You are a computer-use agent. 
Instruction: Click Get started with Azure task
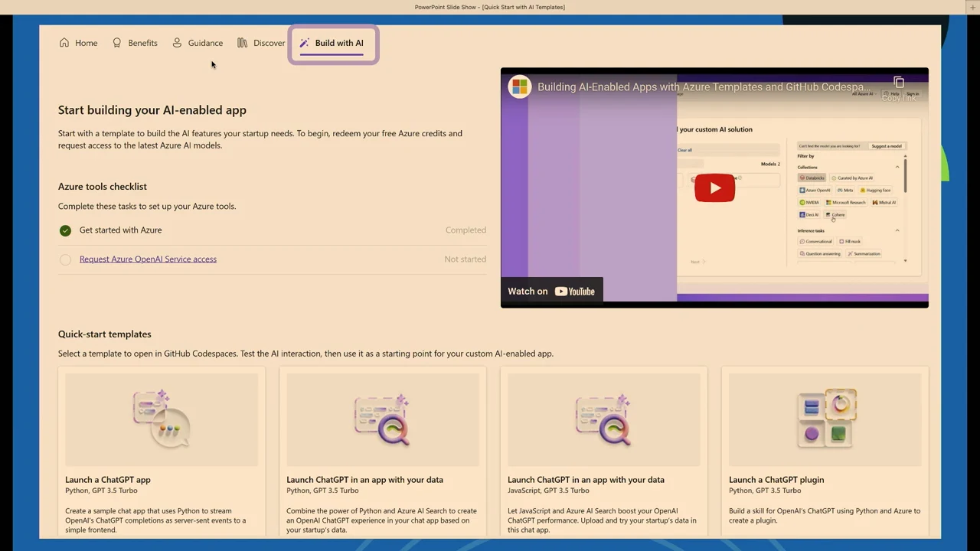tap(120, 230)
